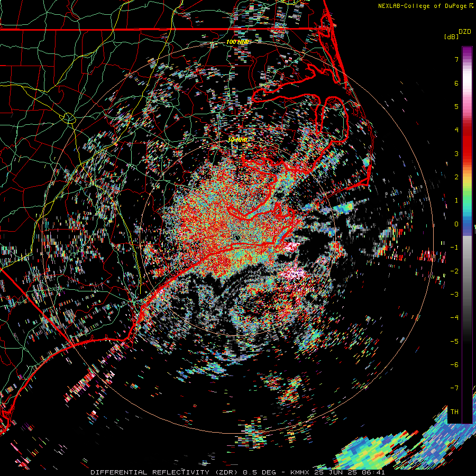
Task: Click the -5 value on the color scale
Action: coord(454,342)
